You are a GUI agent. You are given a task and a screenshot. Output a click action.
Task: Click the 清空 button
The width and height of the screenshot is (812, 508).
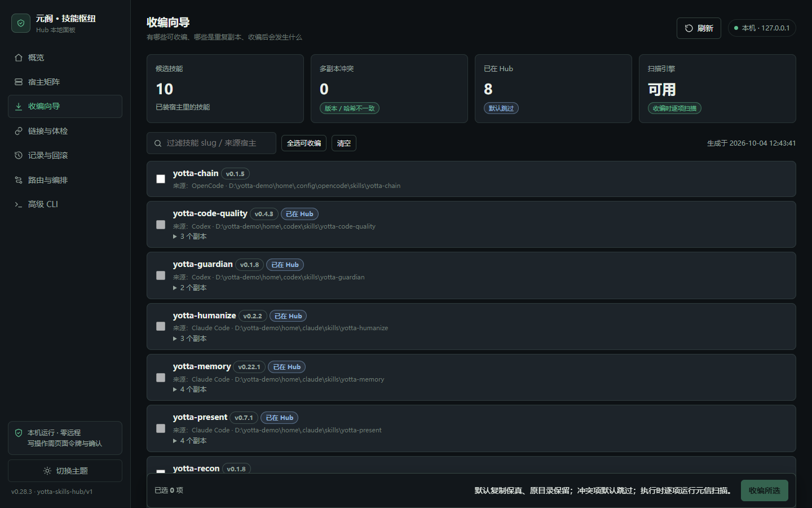[344, 143]
